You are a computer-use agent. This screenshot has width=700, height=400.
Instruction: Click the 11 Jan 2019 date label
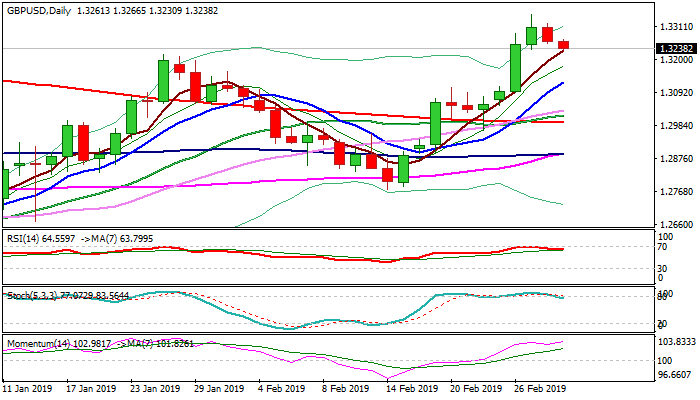tap(27, 389)
